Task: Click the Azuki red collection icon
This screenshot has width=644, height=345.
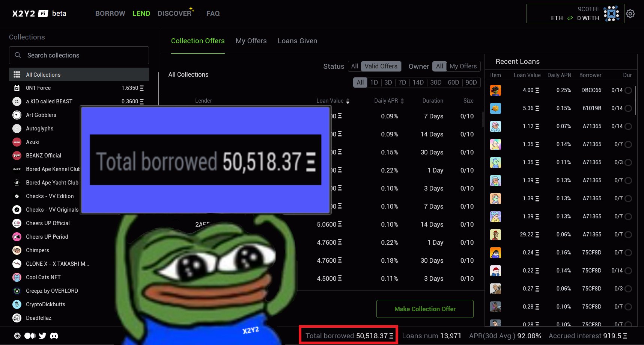Action: click(17, 142)
